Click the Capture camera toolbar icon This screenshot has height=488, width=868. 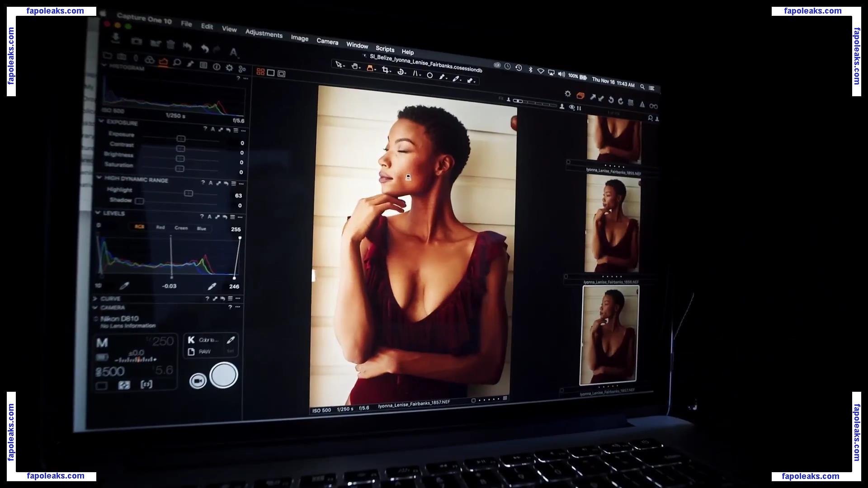[x=136, y=42]
